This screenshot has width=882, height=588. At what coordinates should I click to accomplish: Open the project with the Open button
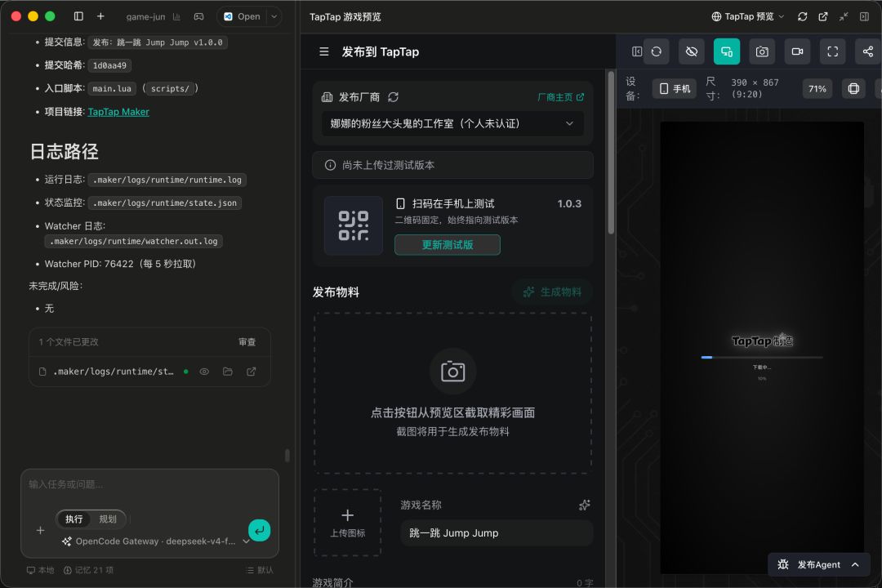click(x=242, y=16)
